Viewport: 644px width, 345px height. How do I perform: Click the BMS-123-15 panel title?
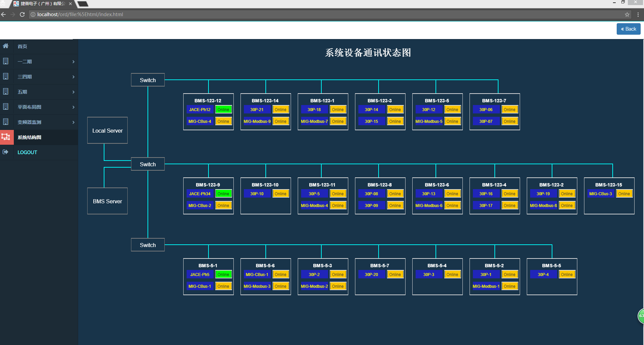tap(609, 185)
